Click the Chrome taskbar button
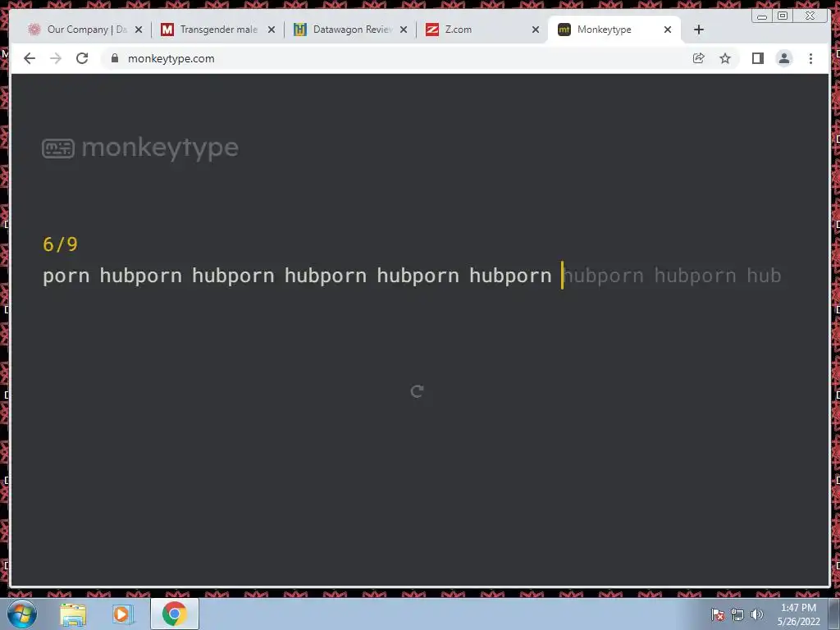This screenshot has height=630, width=840. tap(175, 614)
